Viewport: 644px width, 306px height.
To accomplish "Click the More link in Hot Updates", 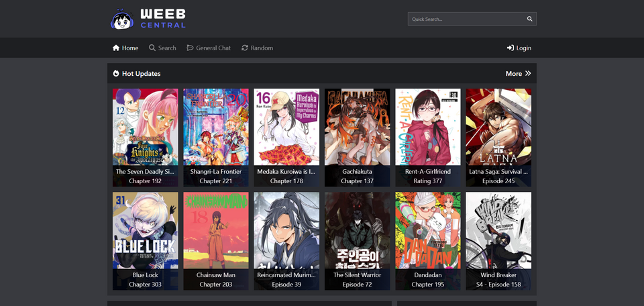I will (x=519, y=74).
